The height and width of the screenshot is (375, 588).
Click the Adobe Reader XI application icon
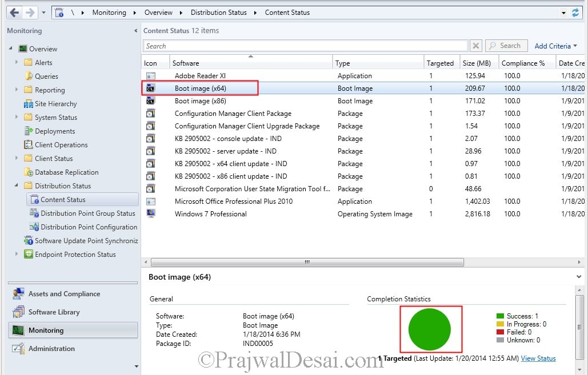click(150, 76)
